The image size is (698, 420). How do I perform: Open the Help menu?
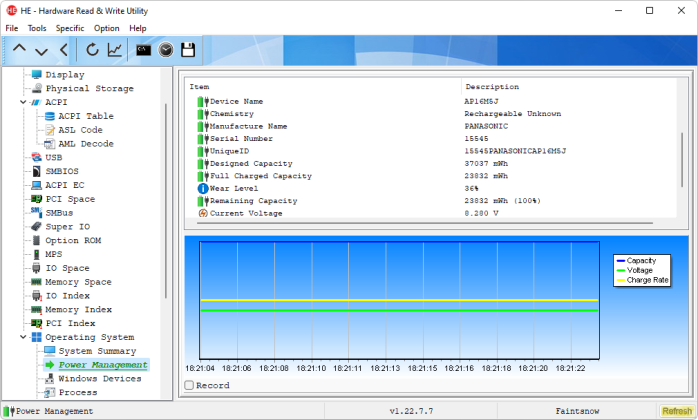[138, 28]
